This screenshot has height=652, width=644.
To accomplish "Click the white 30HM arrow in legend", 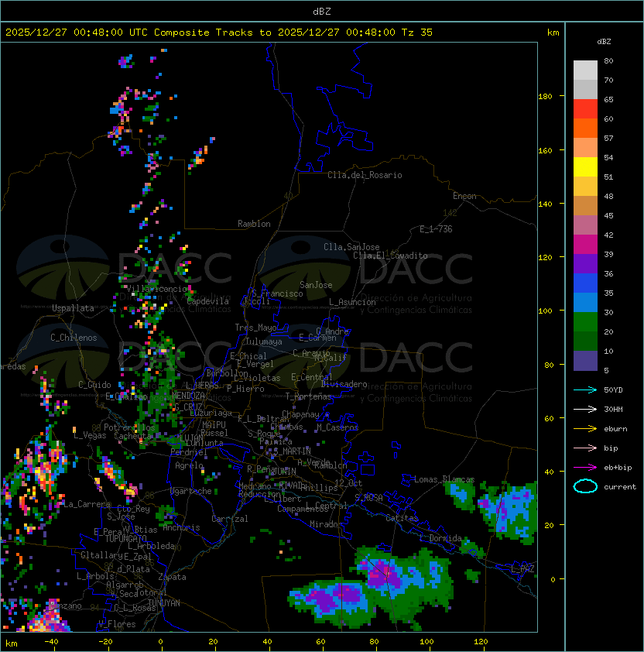I will [x=585, y=410].
